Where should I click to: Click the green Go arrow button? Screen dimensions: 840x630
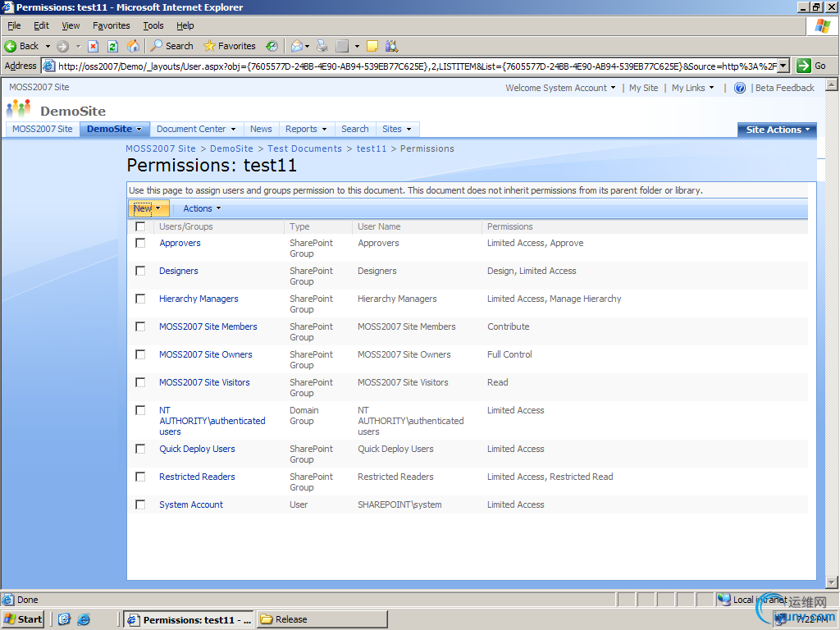804,66
